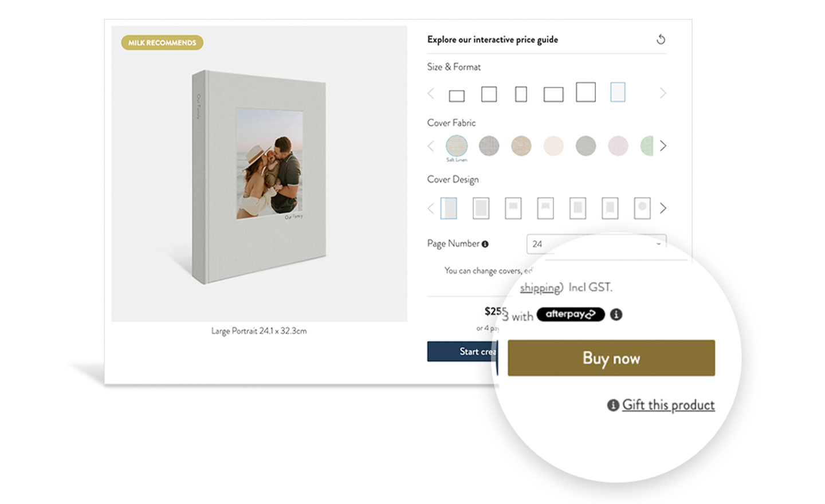Screen dimensions: 825x504
Task: Click the photo book preview image
Action: coord(259,174)
